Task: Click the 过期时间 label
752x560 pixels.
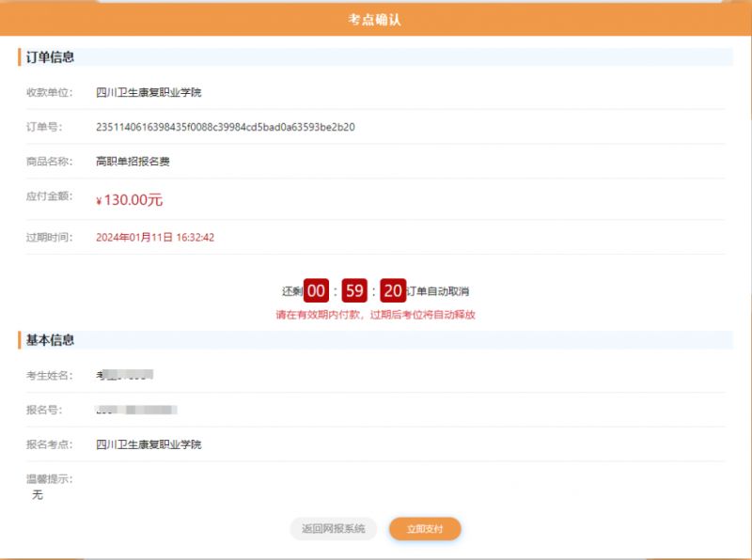Action: [50, 238]
